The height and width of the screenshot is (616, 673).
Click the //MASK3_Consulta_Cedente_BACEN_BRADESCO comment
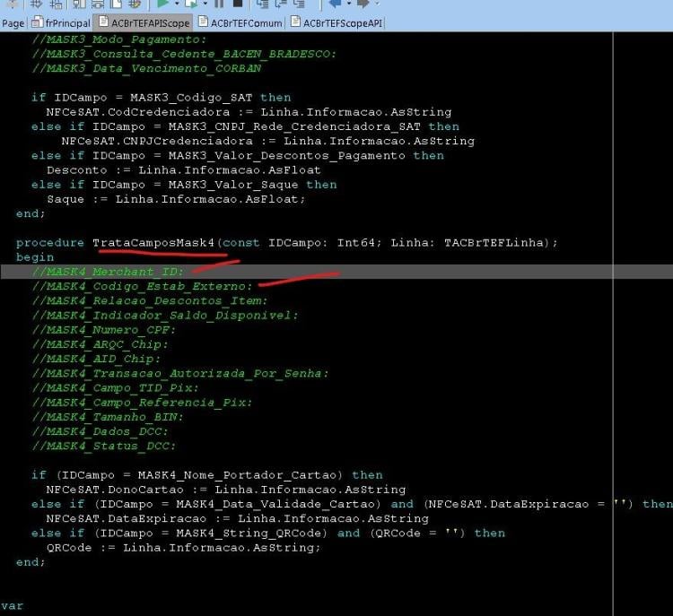pos(184,54)
